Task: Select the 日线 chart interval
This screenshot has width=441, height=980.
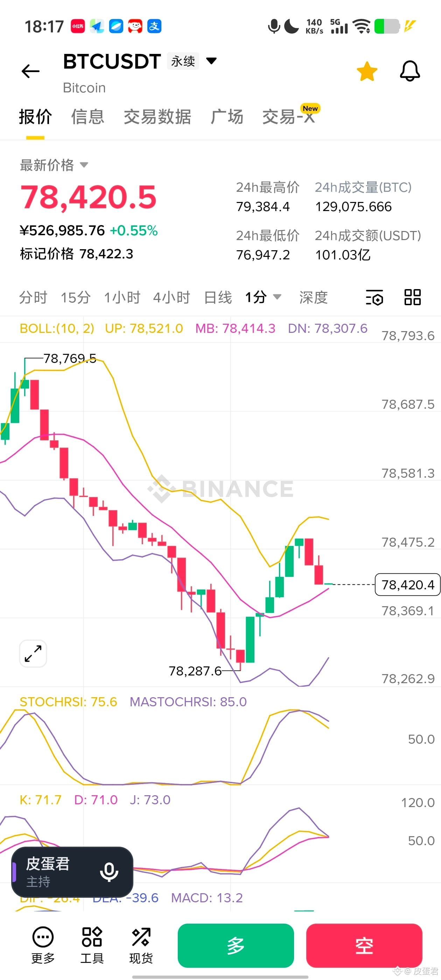Action: point(218,297)
